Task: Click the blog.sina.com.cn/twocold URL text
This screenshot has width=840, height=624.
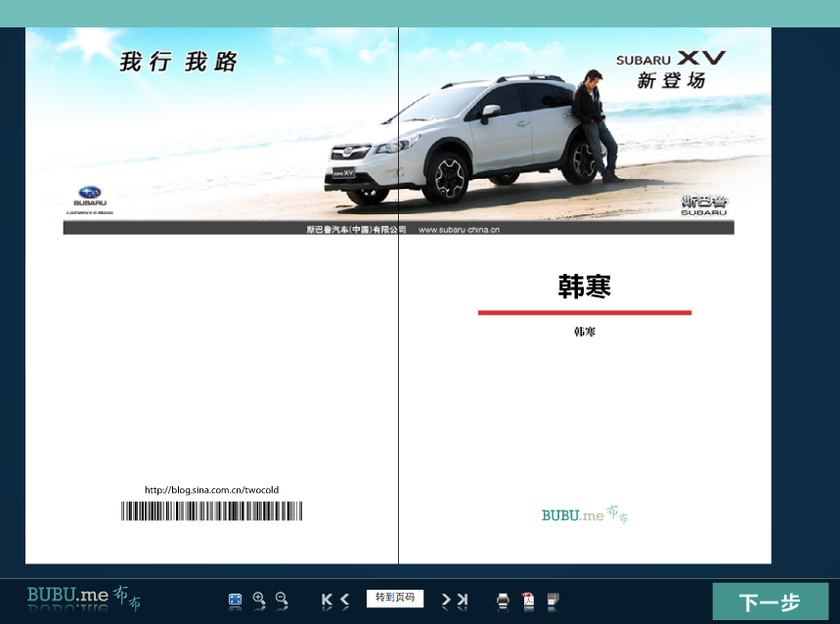Action: (x=211, y=490)
